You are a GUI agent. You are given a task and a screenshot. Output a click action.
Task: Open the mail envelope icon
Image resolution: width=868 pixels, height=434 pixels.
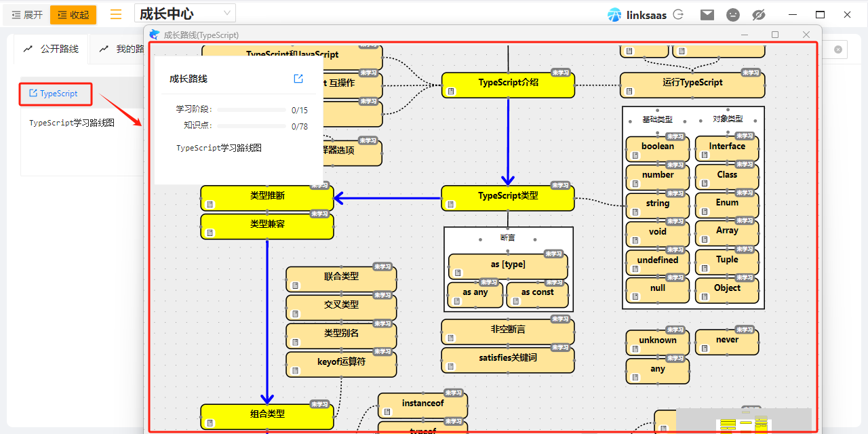point(707,14)
